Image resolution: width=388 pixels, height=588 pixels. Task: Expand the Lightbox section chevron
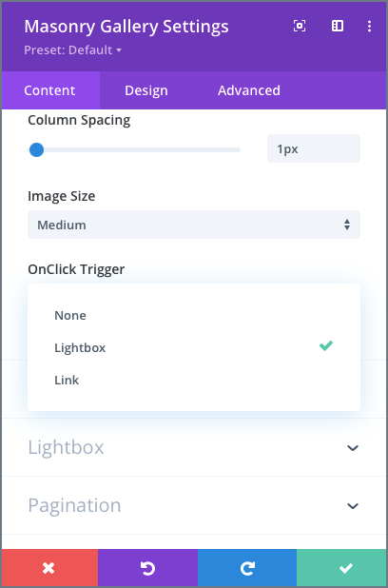coord(353,448)
